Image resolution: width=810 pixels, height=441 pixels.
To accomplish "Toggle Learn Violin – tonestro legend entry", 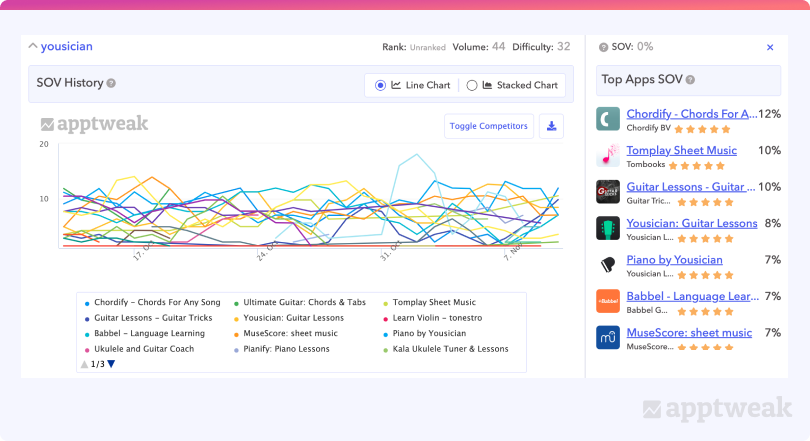I will click(x=432, y=318).
